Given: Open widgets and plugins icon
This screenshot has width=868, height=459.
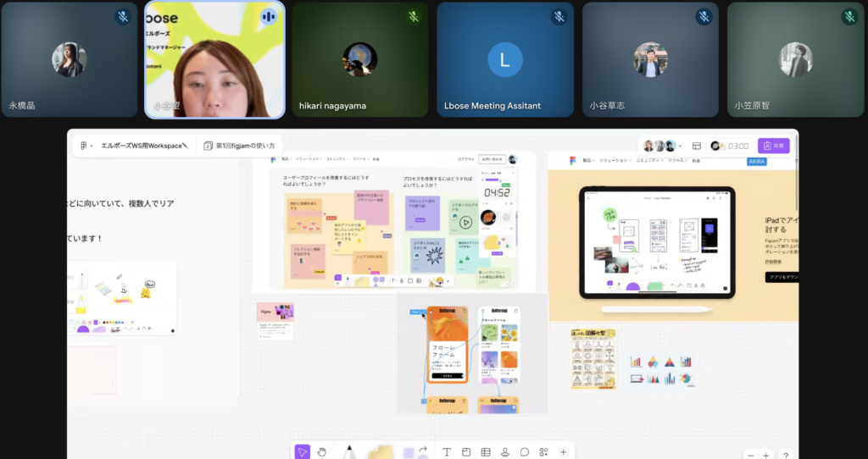Looking at the screenshot, I should pos(544,451).
